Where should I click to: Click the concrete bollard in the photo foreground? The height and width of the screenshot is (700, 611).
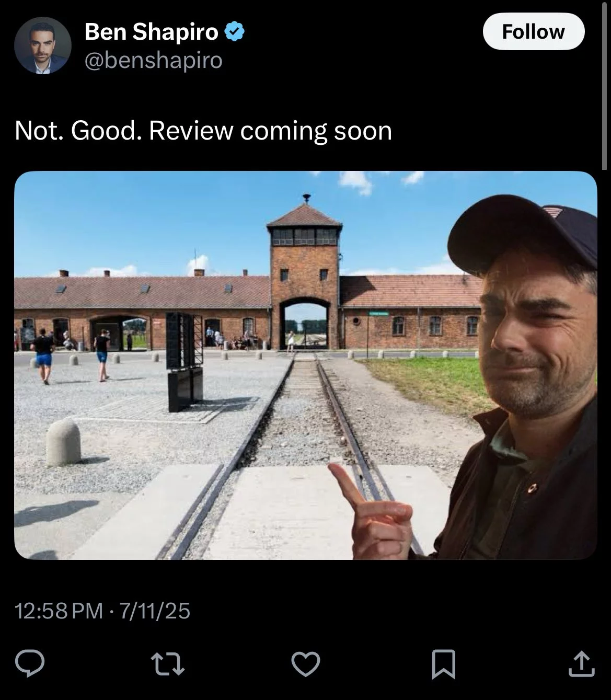pyautogui.click(x=63, y=442)
